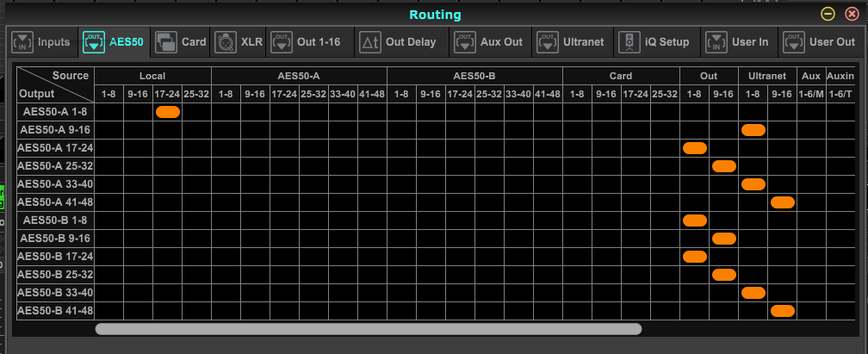Route Card 1-8 to AES50-B 1-8 cell
Screen dimensions: 868x354
577,220
